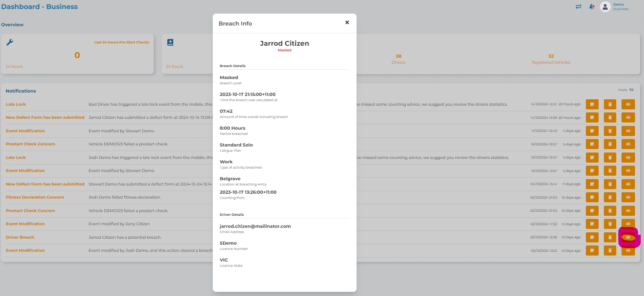View the Josh Demo Late Lock notification
The width and height of the screenshot is (644, 296).
tap(628, 157)
